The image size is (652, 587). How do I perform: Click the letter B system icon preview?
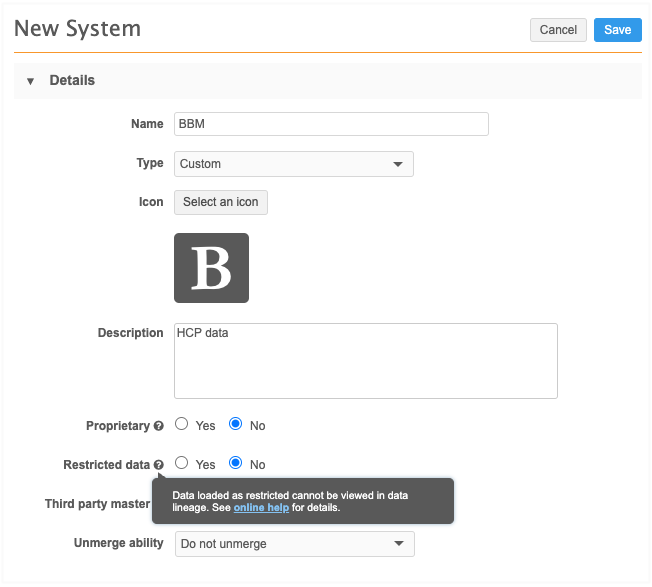point(211,268)
